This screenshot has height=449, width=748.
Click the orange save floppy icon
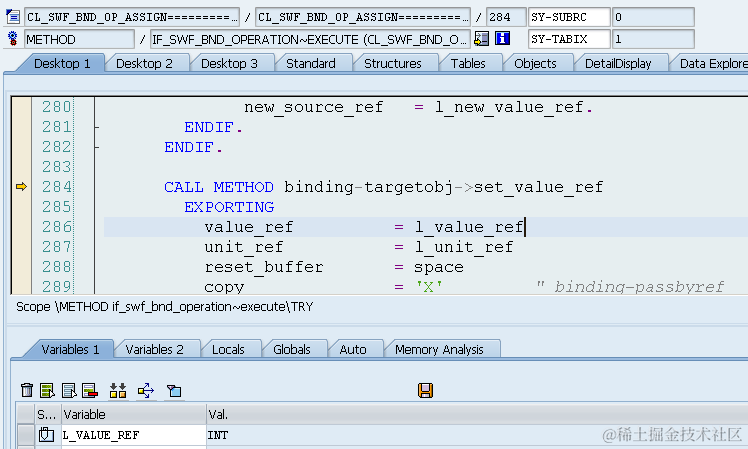pyautogui.click(x=425, y=390)
